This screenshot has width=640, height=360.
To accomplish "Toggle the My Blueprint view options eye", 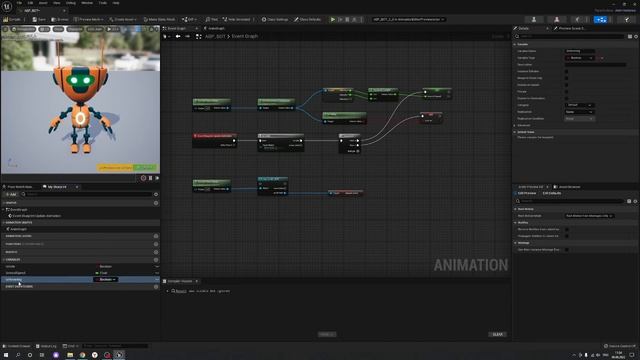I will pyautogui.click(x=156, y=194).
